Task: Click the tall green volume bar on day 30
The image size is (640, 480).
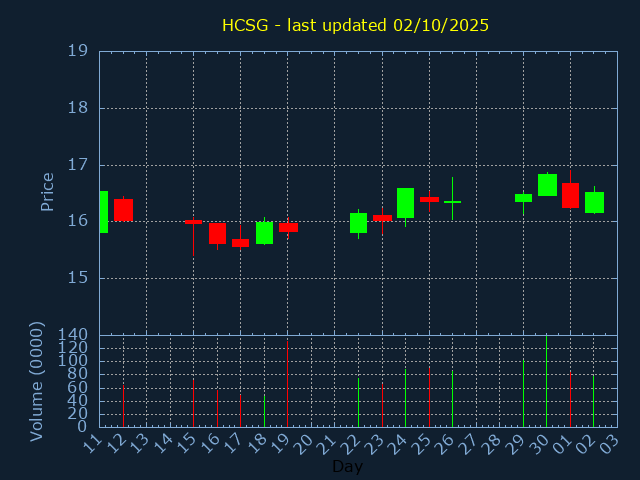Action: point(546,382)
